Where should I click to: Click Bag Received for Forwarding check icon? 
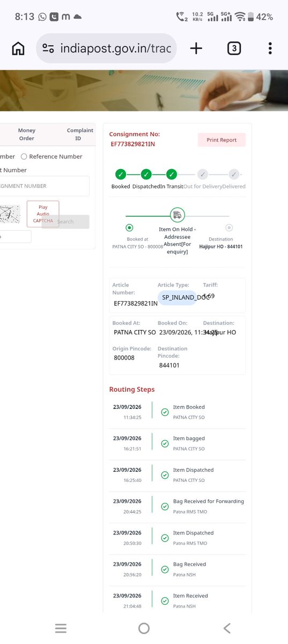point(165,507)
